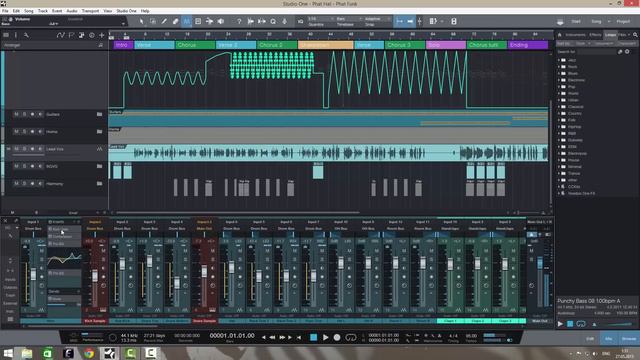This screenshot has height=360, width=640.
Task: Click the browser Search for field
Action: (x=597, y=52)
